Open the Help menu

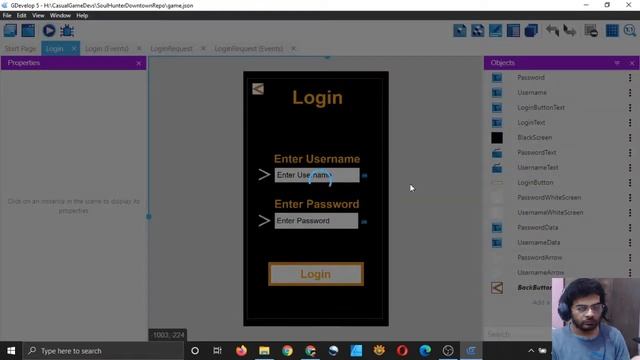[82, 16]
